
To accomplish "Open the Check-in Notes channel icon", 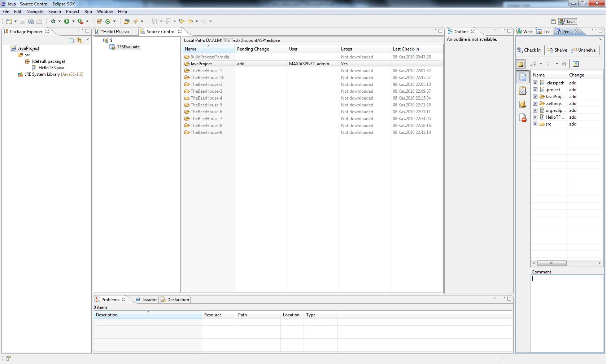I will click(x=523, y=104).
